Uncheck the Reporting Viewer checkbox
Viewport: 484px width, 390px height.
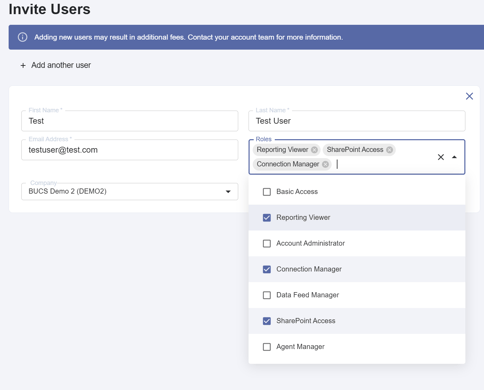tap(267, 218)
